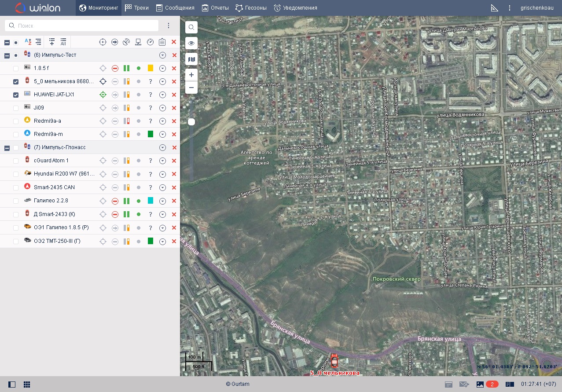Open options dropdown for Галилео 2.2.8 unit
The height and width of the screenshot is (392, 562).
162,201
